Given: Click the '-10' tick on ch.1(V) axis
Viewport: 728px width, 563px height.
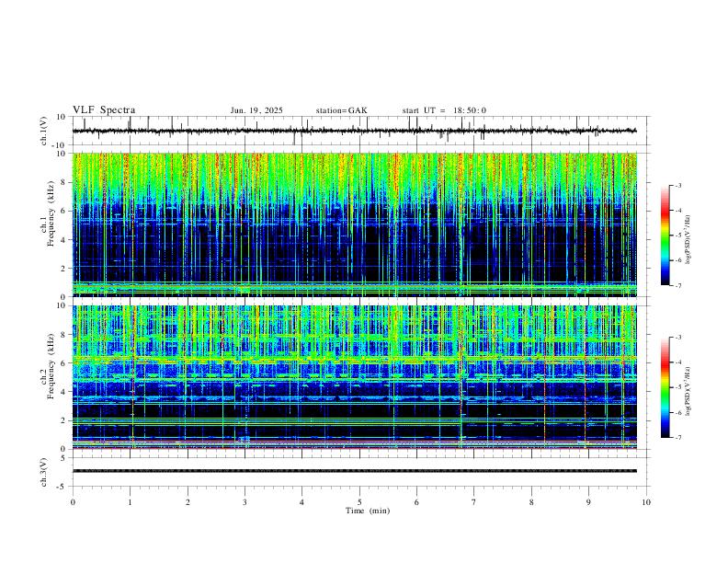Looking at the screenshot, I should (x=60, y=145).
